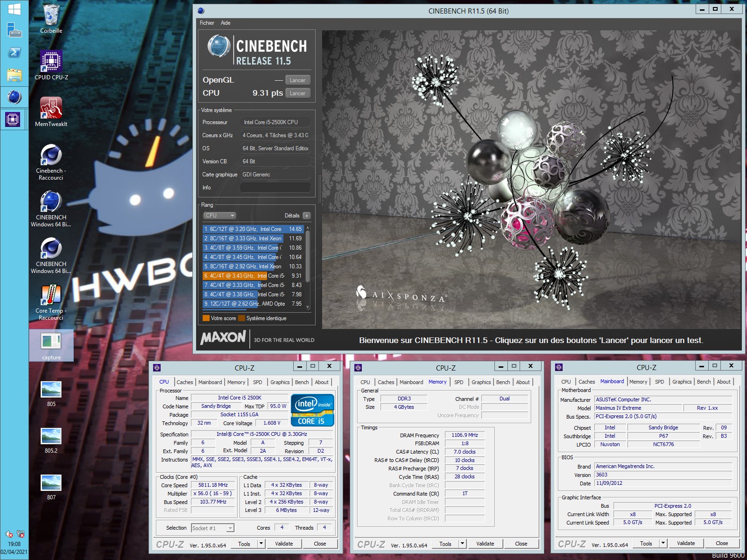This screenshot has width=747, height=560.
Task: Open the Windows Start button
Action: [14, 9]
